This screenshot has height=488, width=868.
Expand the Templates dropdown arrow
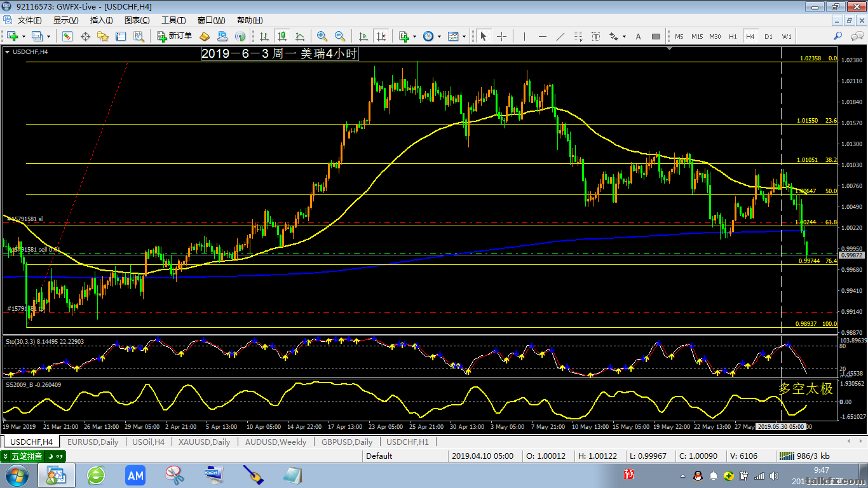464,36
